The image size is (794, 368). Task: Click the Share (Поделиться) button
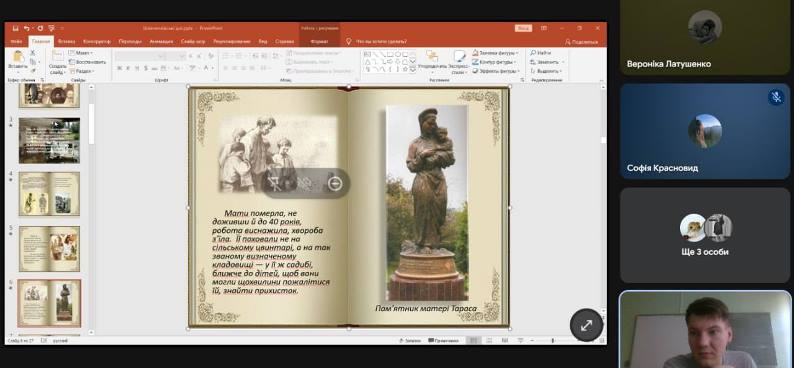tap(581, 42)
